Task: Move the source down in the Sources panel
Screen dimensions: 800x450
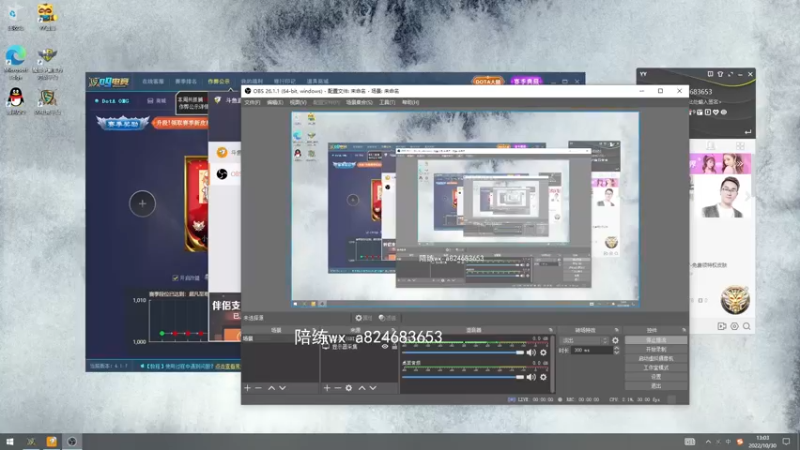Action: click(373, 388)
